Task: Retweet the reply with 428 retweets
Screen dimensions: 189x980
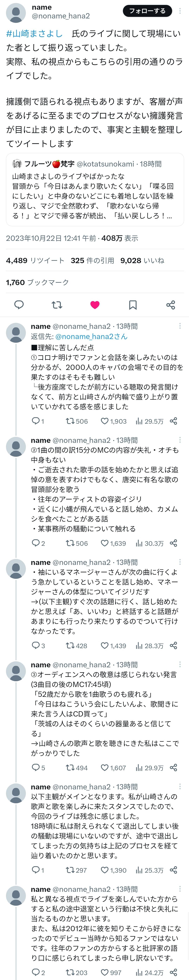Action: [x=70, y=645]
